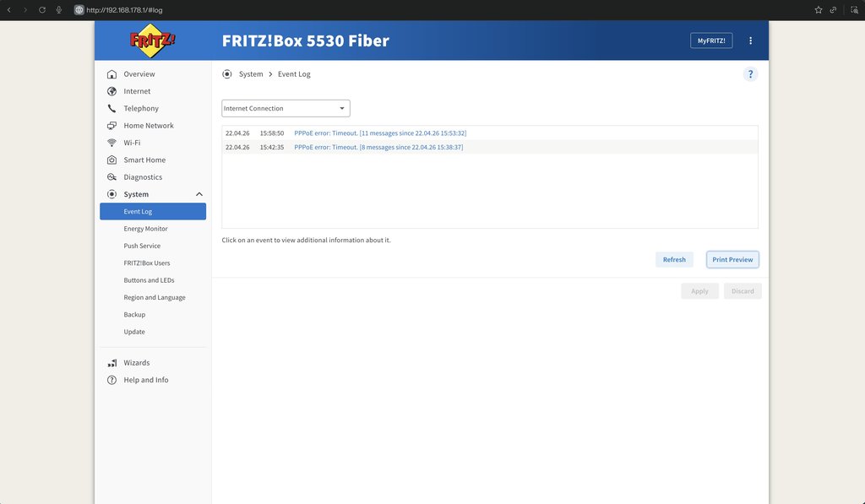865x504 pixels.
Task: Open the help question mark button
Action: pyautogui.click(x=750, y=74)
